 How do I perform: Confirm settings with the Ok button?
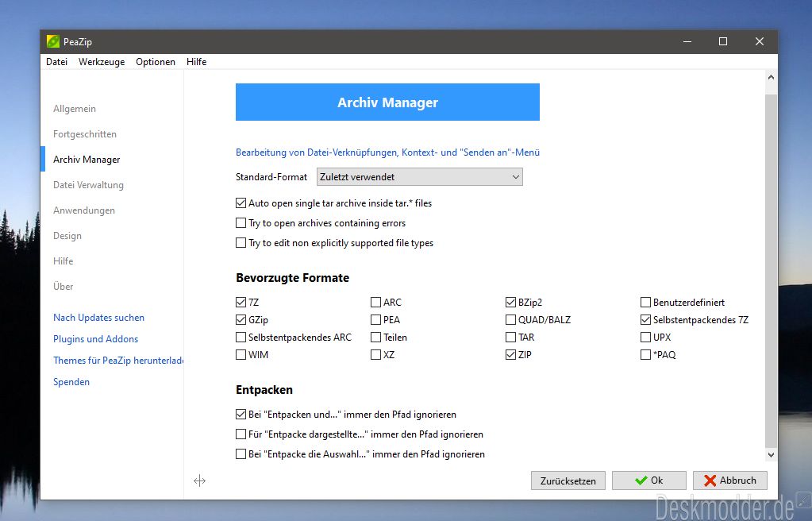648,480
